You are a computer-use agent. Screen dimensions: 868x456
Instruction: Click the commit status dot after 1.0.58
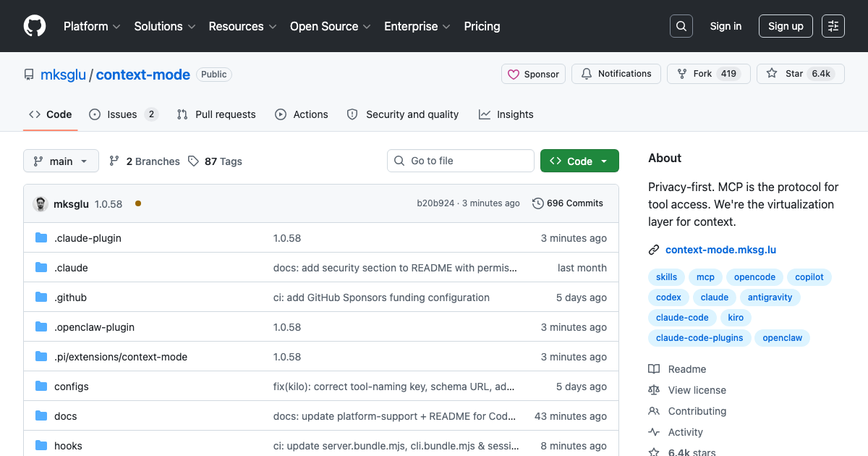(137, 203)
